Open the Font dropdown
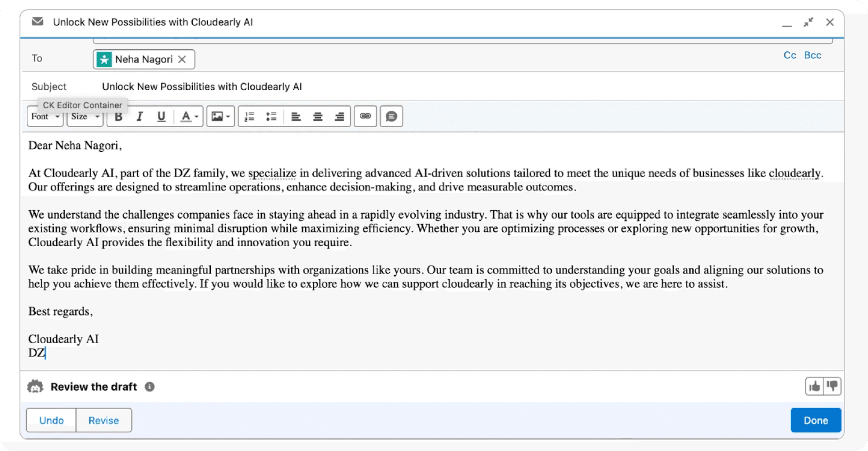 [45, 116]
